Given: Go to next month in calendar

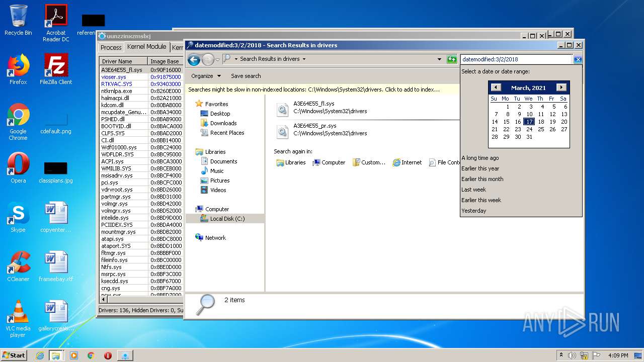Looking at the screenshot, I should pyautogui.click(x=561, y=87).
